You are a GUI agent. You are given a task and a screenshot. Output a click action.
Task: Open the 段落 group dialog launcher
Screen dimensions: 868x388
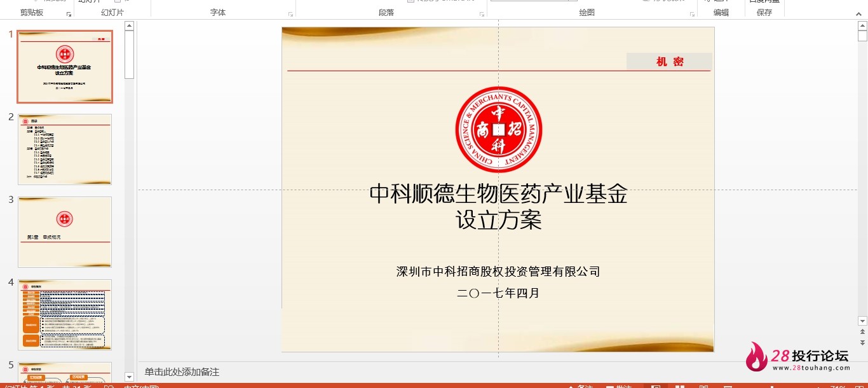482,13
